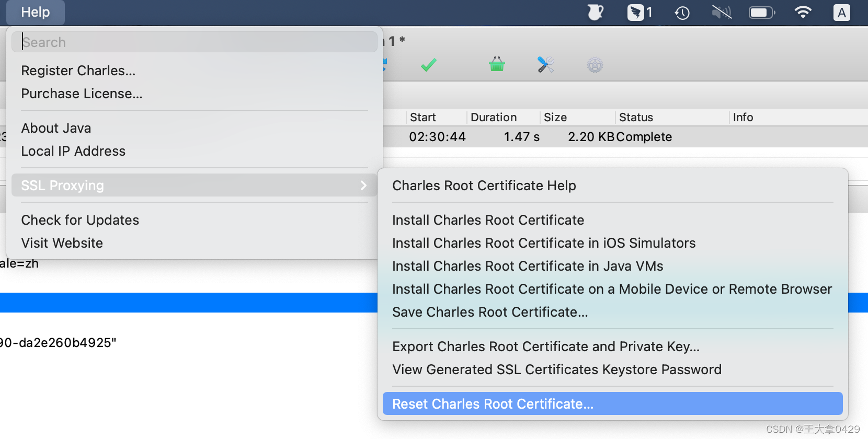Sort by the Status column header

click(x=672, y=117)
